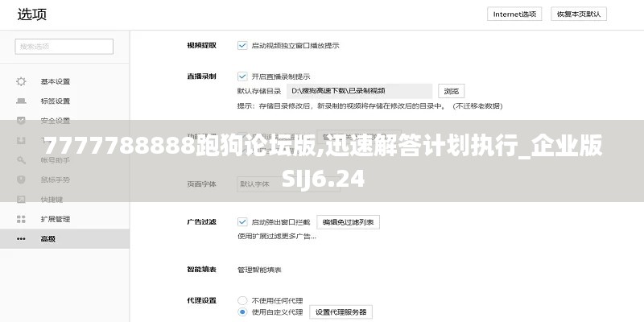Viewport: 644px width, 322px height.
Task: Click the 提示：存储目录修改后 hint text
Action: [369, 106]
